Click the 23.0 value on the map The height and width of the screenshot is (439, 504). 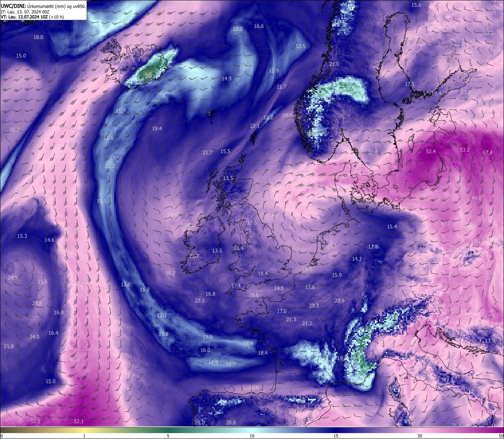(x=466, y=92)
